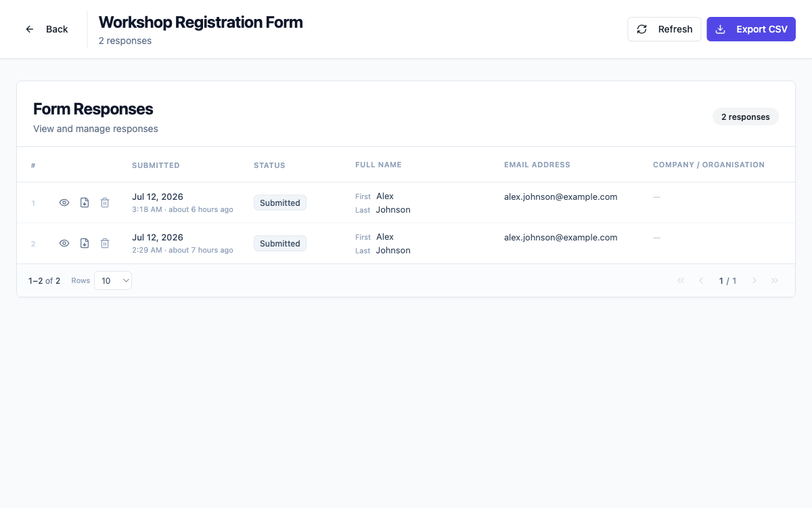Screen dimensions: 812x508
Task: Click the Submitted column header
Action: point(156,165)
